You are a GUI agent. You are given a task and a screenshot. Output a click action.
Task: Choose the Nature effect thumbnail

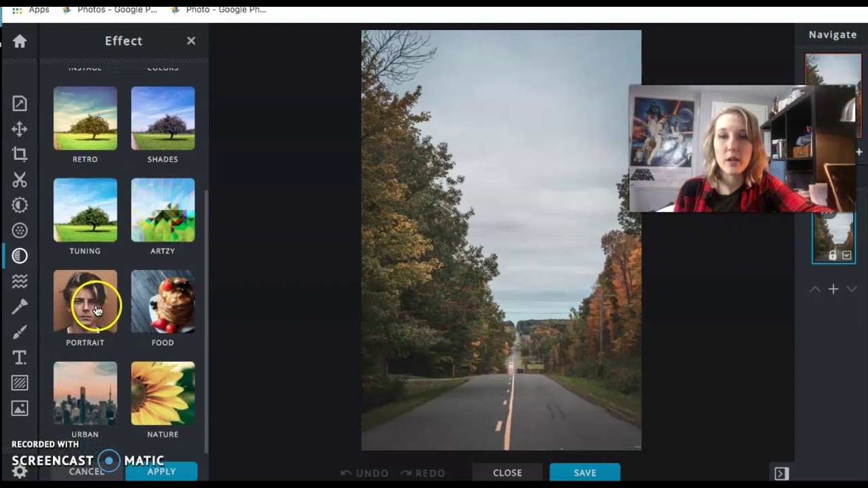163,393
